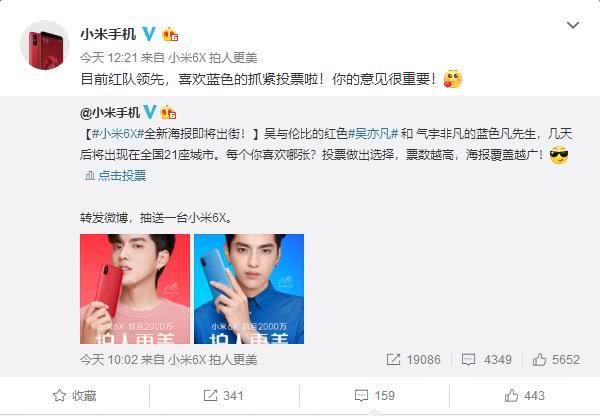Open the comments button showing 159
600x416 pixels.
(375, 396)
